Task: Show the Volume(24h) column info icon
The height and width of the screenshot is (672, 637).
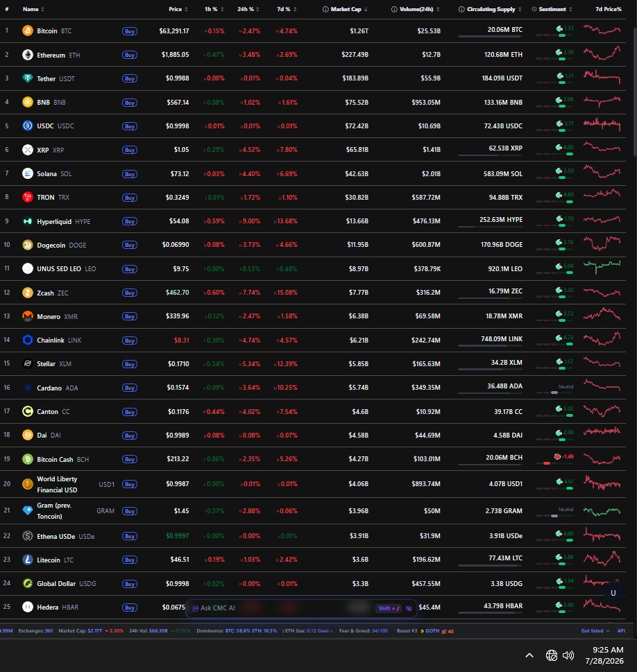Action: click(394, 9)
